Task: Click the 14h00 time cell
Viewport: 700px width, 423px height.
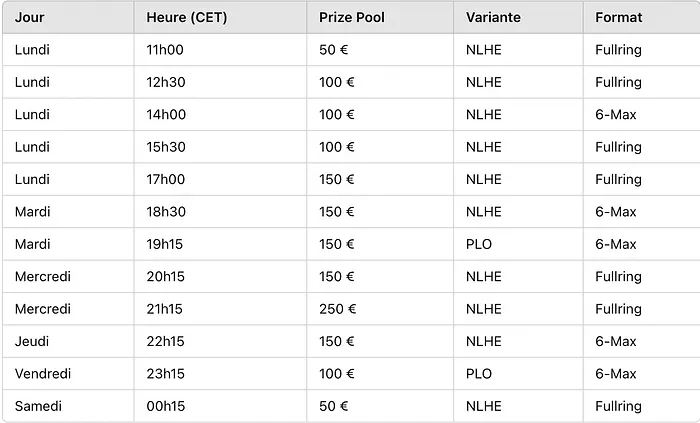Action: click(166, 115)
